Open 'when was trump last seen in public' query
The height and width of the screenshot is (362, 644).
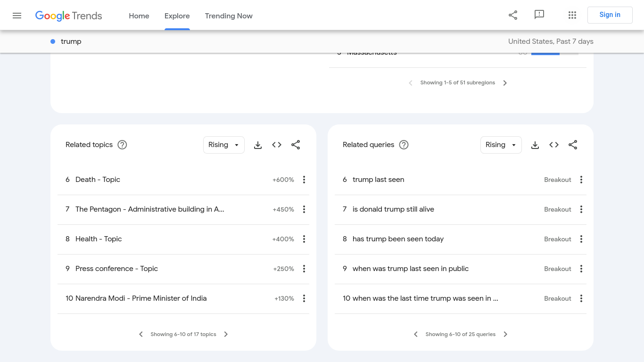click(411, 269)
